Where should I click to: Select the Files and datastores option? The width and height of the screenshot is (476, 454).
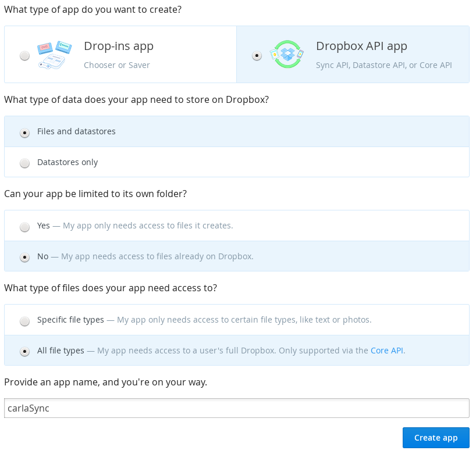tap(24, 133)
